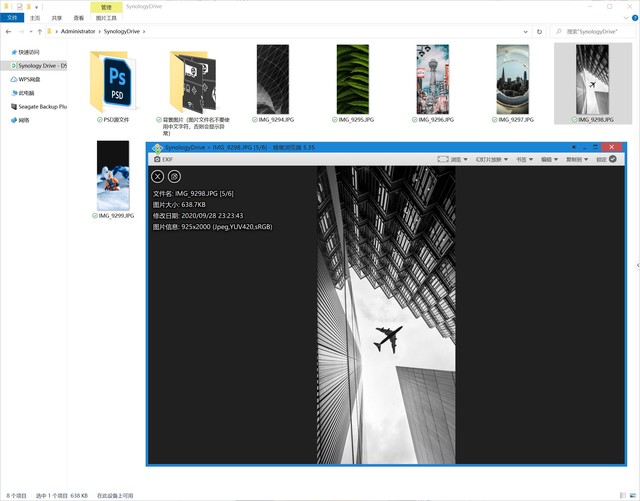Open the 复制到 dropdown menu

point(577,159)
